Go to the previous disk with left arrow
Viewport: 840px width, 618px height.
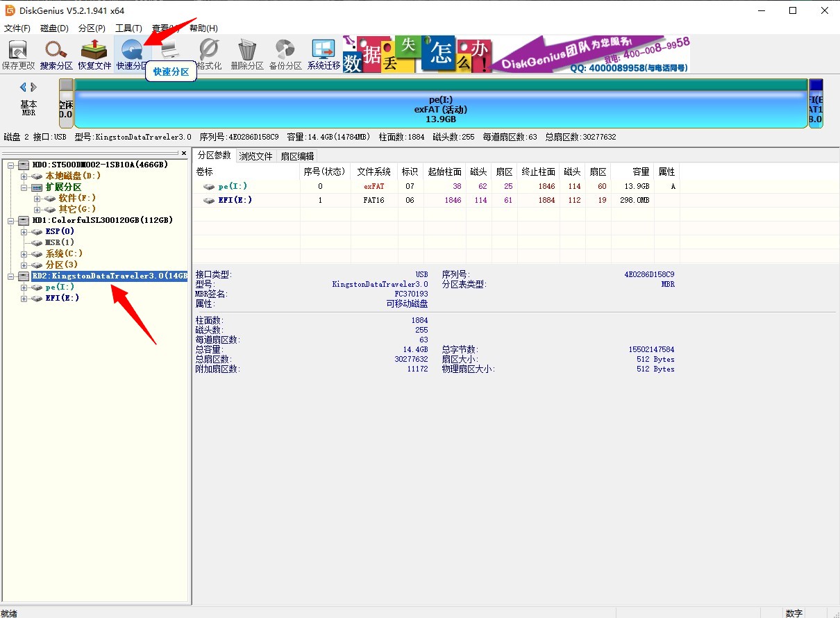coord(23,87)
